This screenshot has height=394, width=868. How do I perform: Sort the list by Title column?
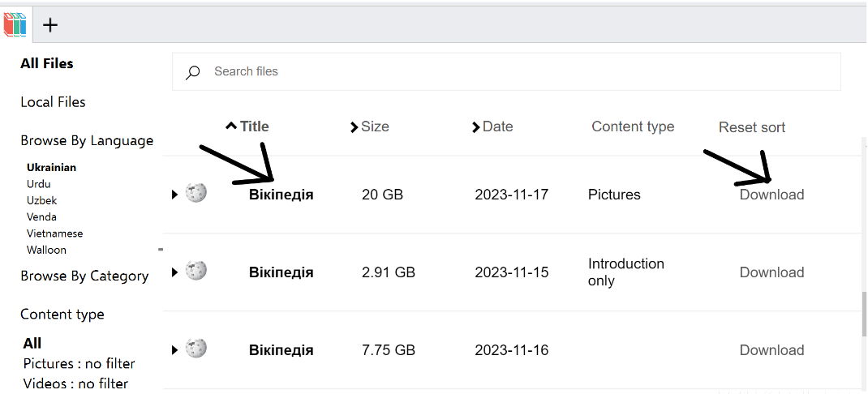[x=253, y=126]
